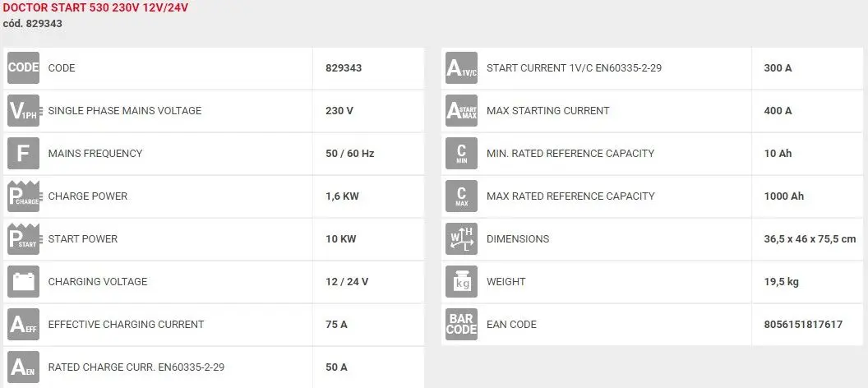Select the CODE label text
Screen dimensions: 868x388
click(62, 68)
